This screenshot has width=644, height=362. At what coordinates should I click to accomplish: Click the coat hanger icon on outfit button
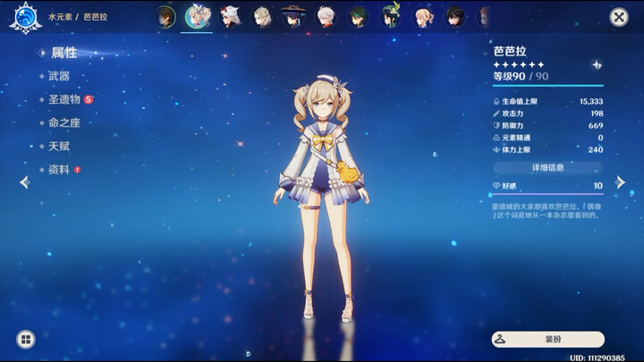tap(500, 339)
